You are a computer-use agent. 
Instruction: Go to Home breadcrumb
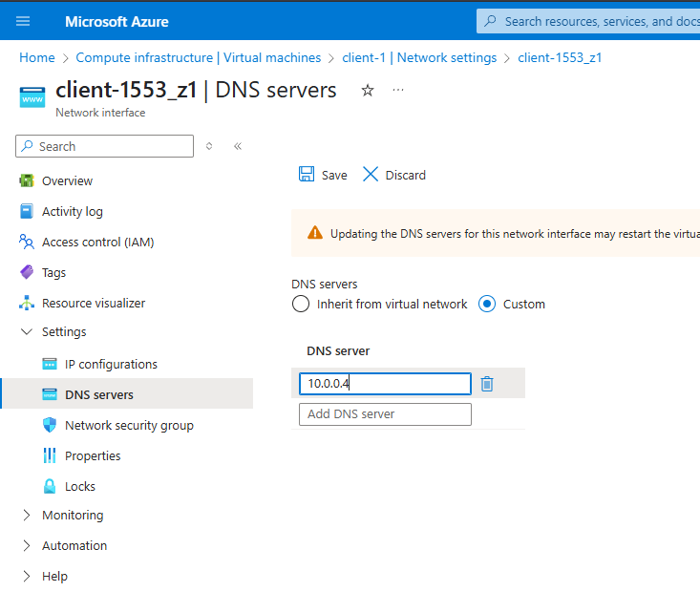coord(37,57)
